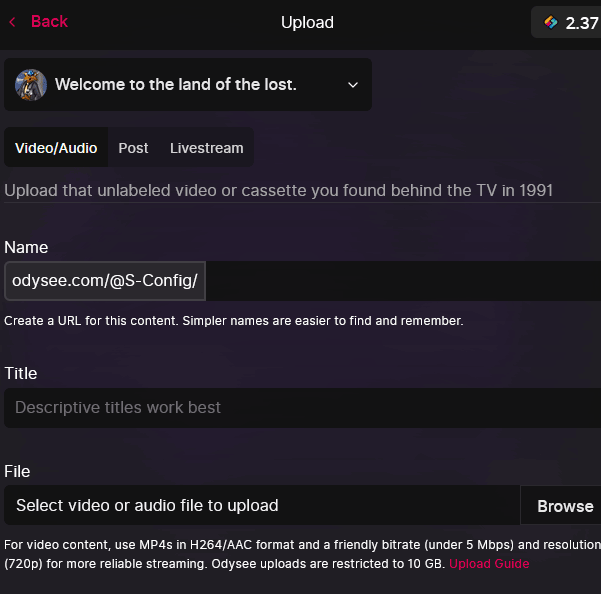Select the Video/Audio tab
Screen dimensions: 601x594
click(x=56, y=148)
